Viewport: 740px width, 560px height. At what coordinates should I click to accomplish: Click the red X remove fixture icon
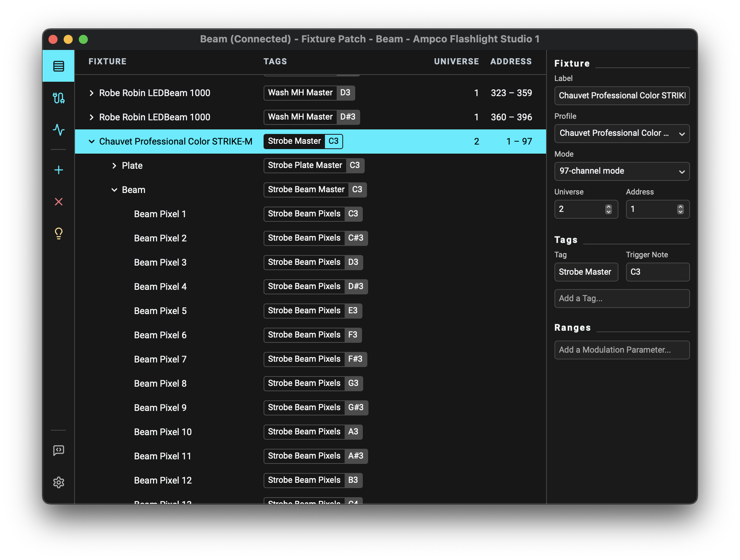[x=59, y=202]
